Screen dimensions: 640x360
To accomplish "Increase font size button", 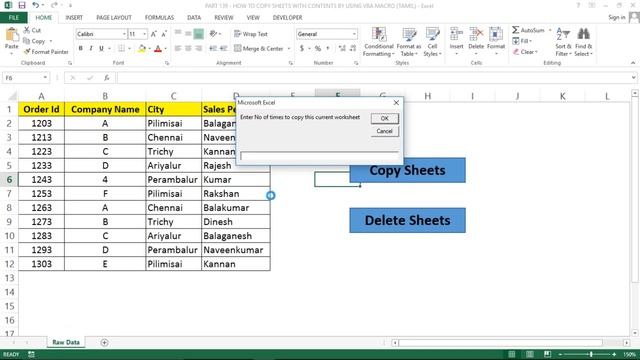I will point(153,34).
